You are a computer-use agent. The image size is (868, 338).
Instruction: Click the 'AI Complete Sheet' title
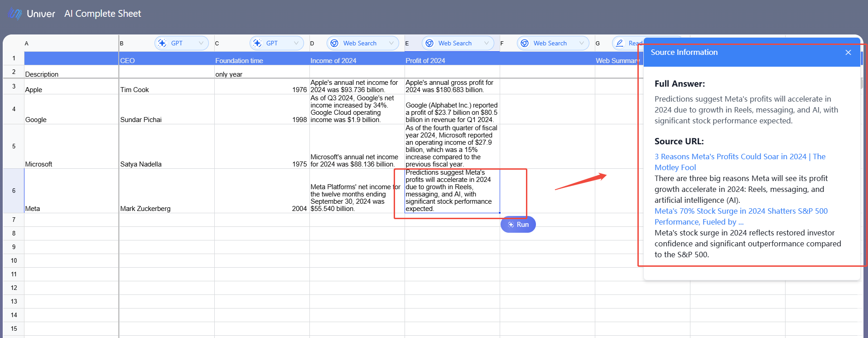coord(102,14)
